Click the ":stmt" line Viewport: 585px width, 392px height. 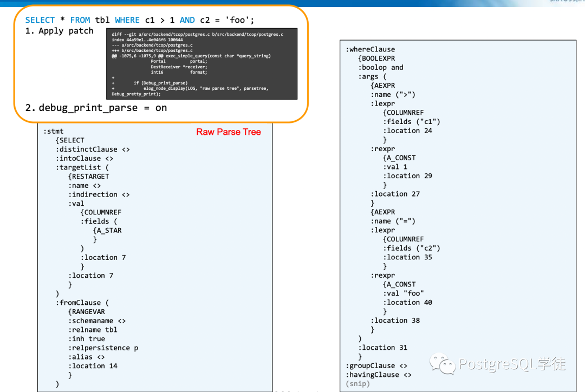[53, 131]
